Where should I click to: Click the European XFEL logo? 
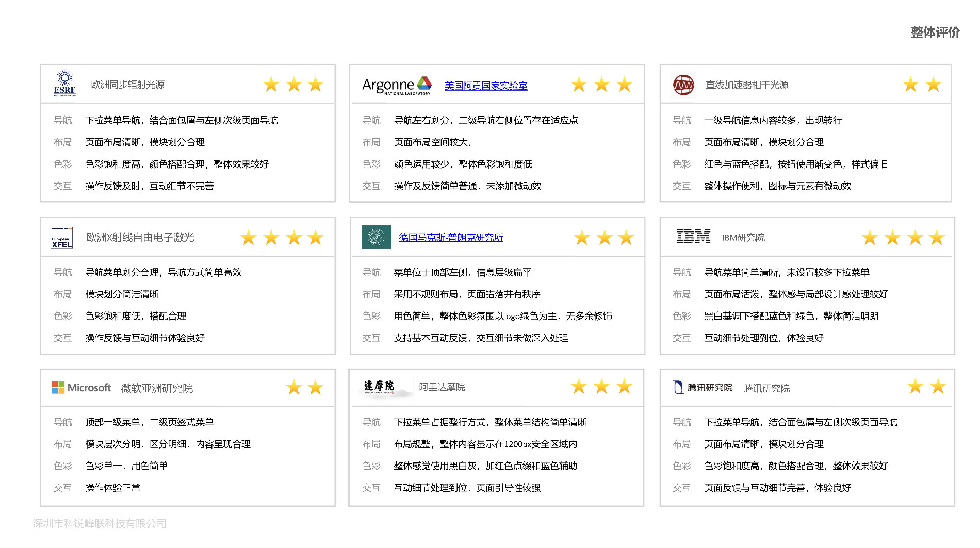click(x=61, y=238)
